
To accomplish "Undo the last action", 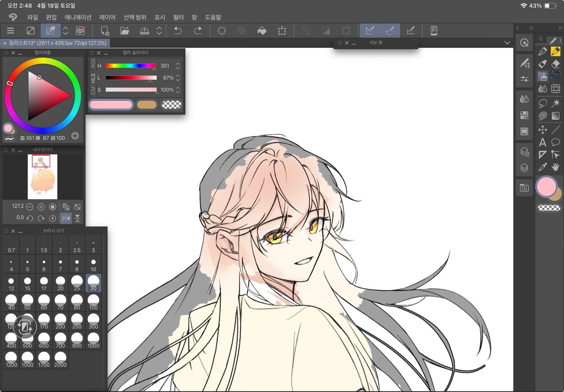I will 178,31.
